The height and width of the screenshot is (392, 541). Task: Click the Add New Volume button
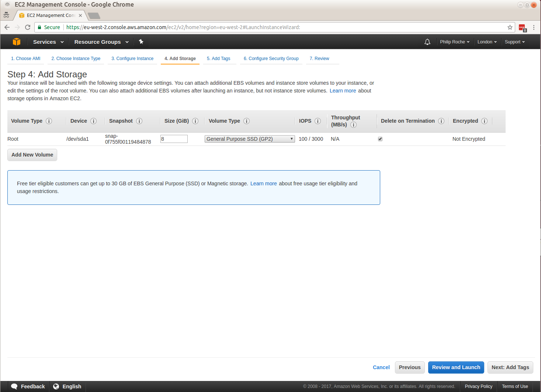(x=32, y=155)
